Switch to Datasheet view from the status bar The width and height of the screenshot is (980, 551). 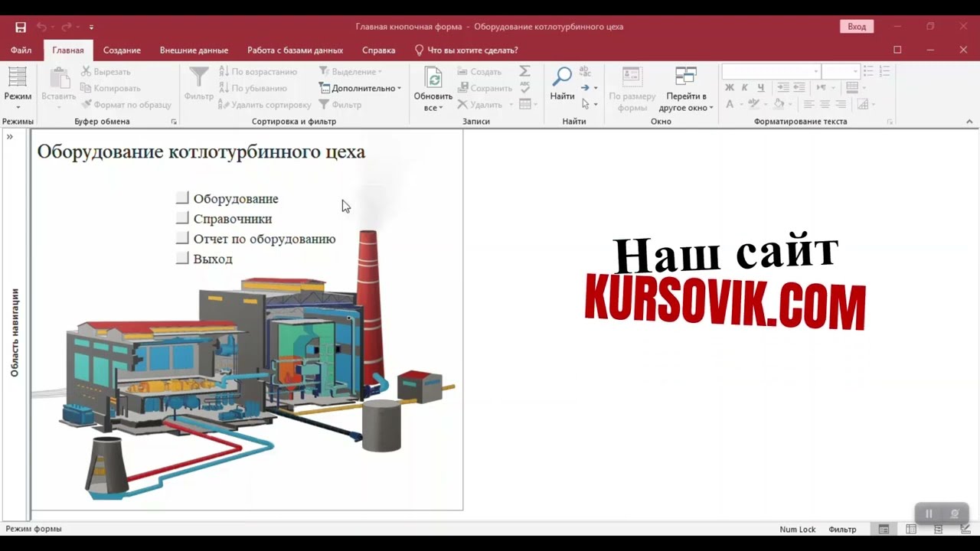911,529
